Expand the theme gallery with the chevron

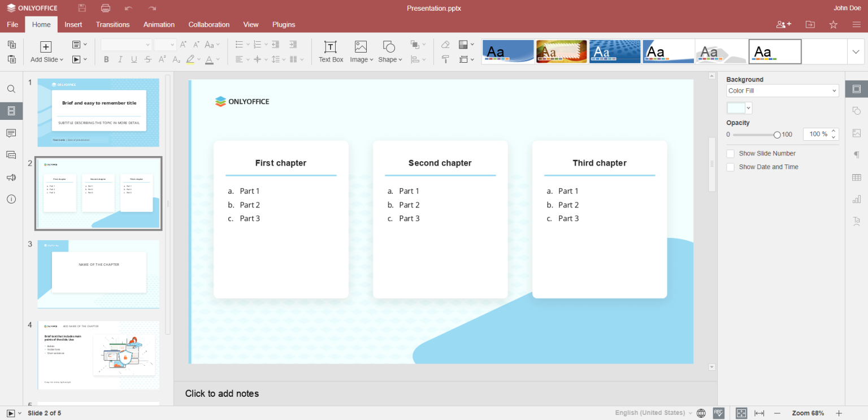click(856, 51)
